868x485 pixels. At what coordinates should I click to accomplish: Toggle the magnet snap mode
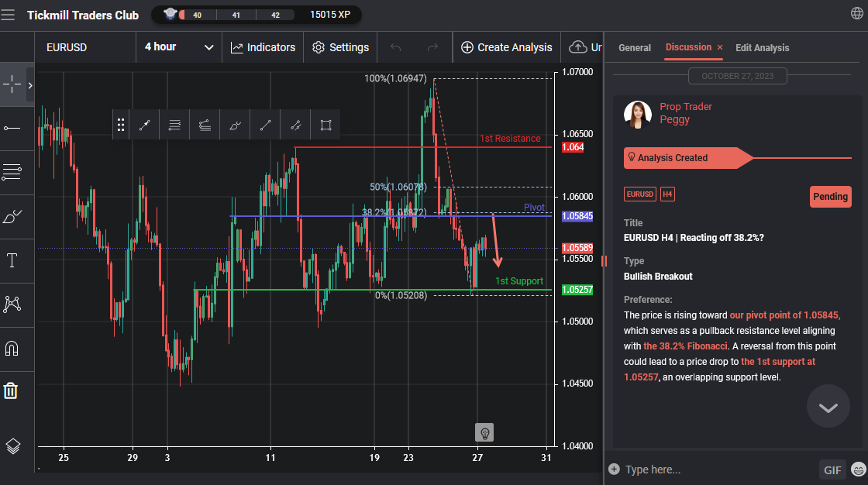click(x=12, y=348)
